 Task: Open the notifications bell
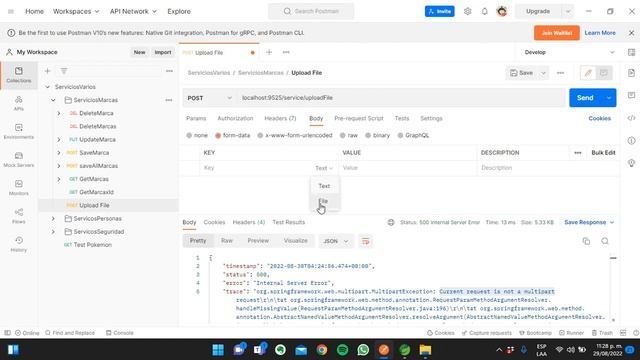pos(484,11)
